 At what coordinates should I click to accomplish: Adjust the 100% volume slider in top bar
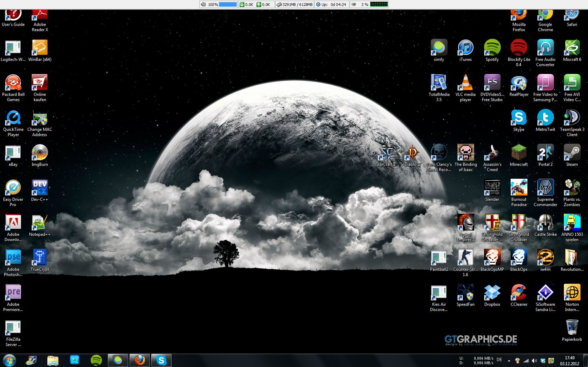(x=228, y=5)
